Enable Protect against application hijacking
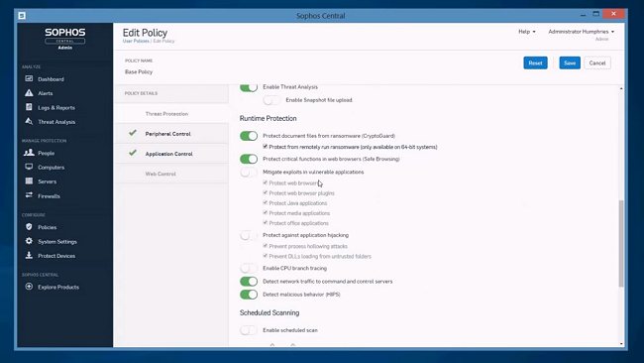Viewport: 644px width, 363px height. point(249,235)
